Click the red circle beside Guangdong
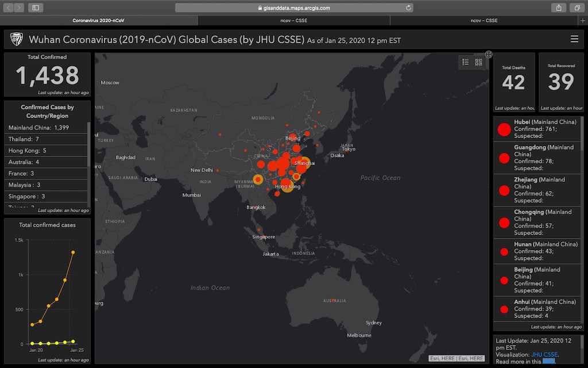Viewport: 588px width, 368px height. click(x=504, y=158)
